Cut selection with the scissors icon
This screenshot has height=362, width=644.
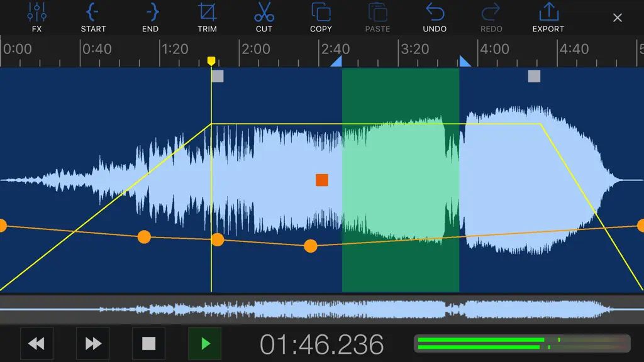tap(264, 18)
